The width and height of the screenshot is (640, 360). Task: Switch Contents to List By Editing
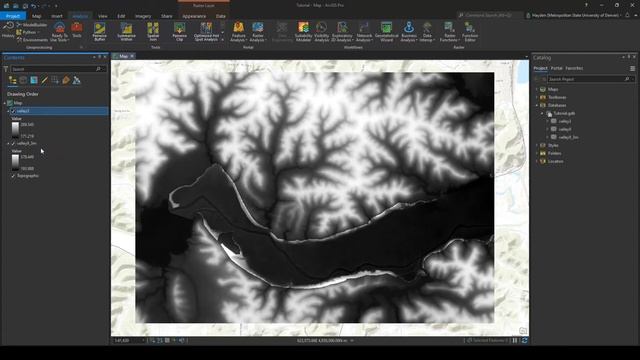[x=44, y=80]
